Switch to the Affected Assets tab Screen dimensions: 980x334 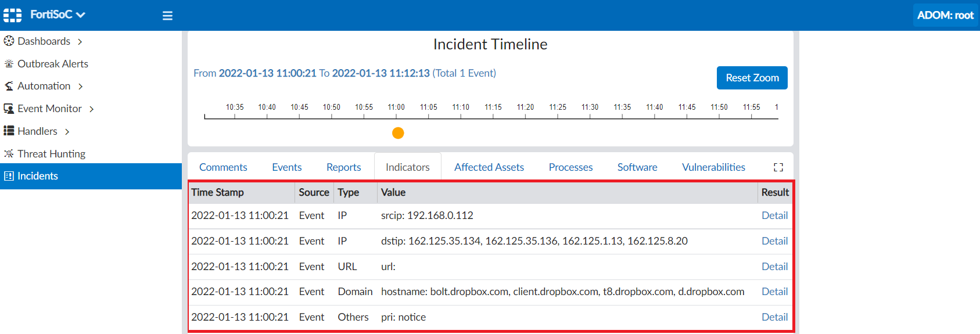click(489, 167)
